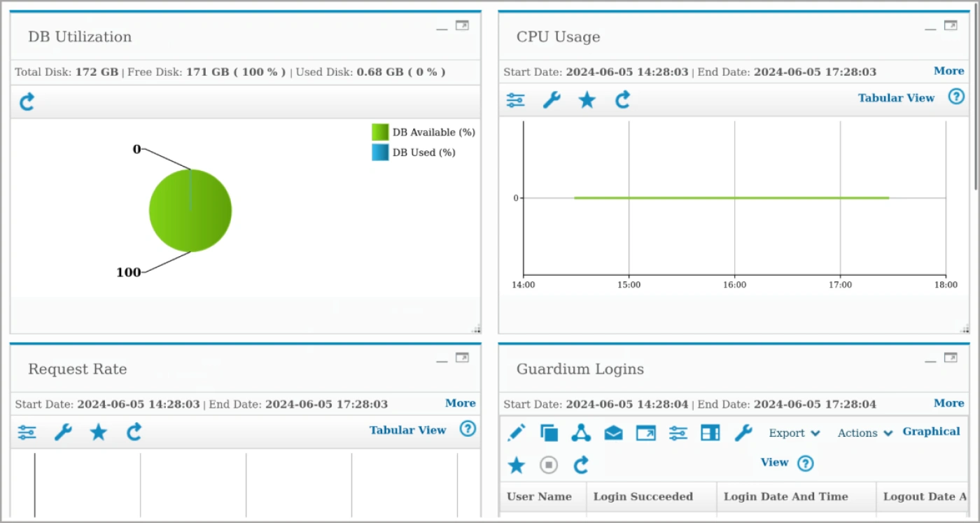Click the CPU Usage wrench configure icon
980x523 pixels.
[x=552, y=100]
